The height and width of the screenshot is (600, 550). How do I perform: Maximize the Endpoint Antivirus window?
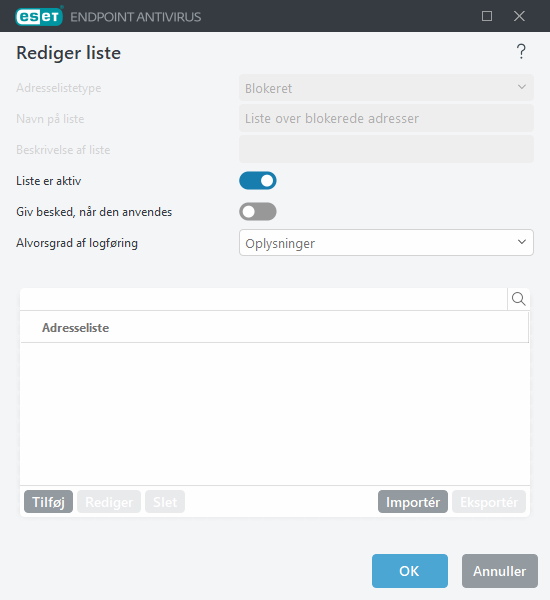click(x=487, y=16)
